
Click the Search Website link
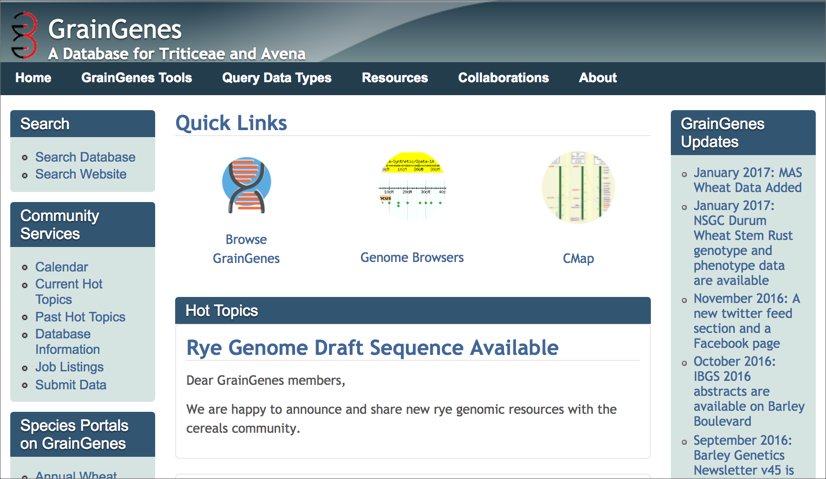coord(81,174)
